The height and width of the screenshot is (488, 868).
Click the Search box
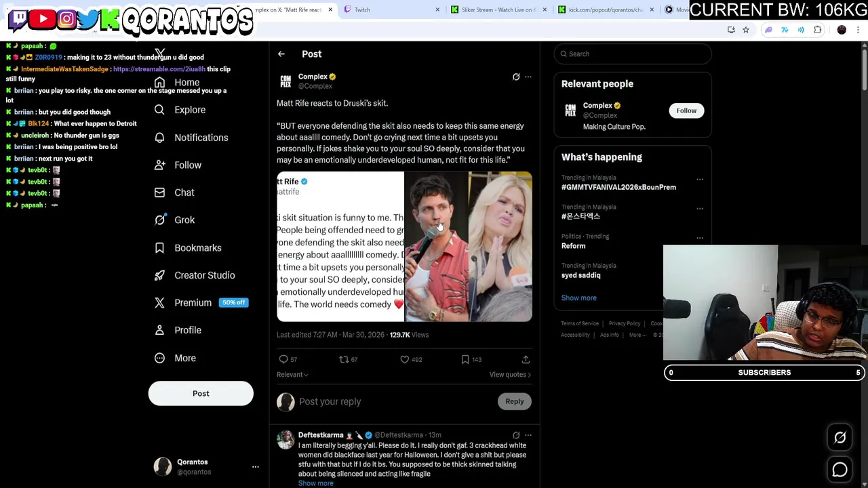click(633, 54)
